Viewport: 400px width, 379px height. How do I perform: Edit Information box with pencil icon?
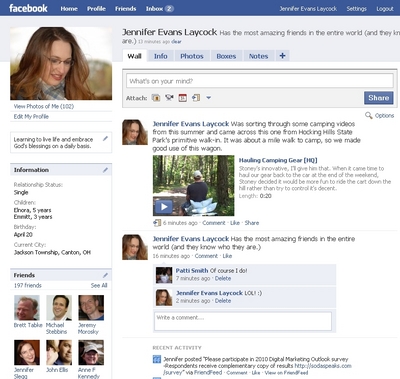pos(105,170)
